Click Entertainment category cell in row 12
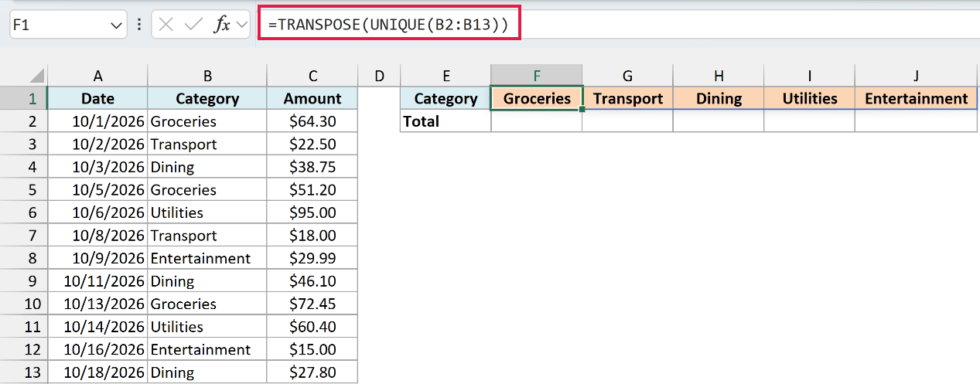The height and width of the screenshot is (384, 980). coord(207,349)
